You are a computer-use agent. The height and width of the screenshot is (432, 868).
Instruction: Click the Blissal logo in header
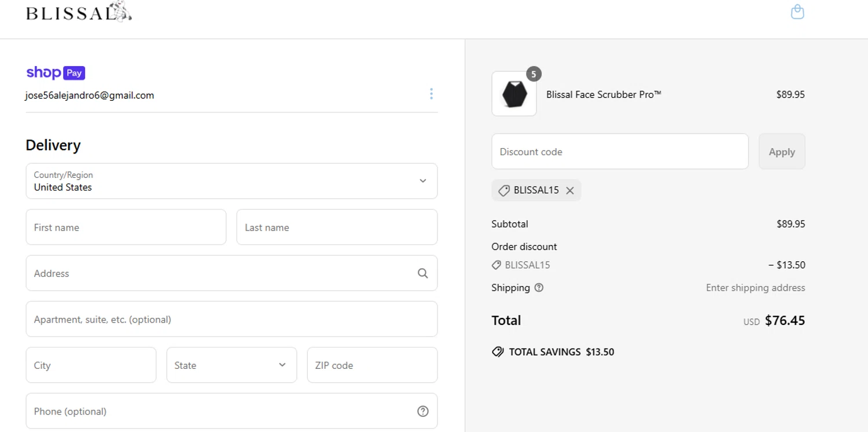[79, 12]
